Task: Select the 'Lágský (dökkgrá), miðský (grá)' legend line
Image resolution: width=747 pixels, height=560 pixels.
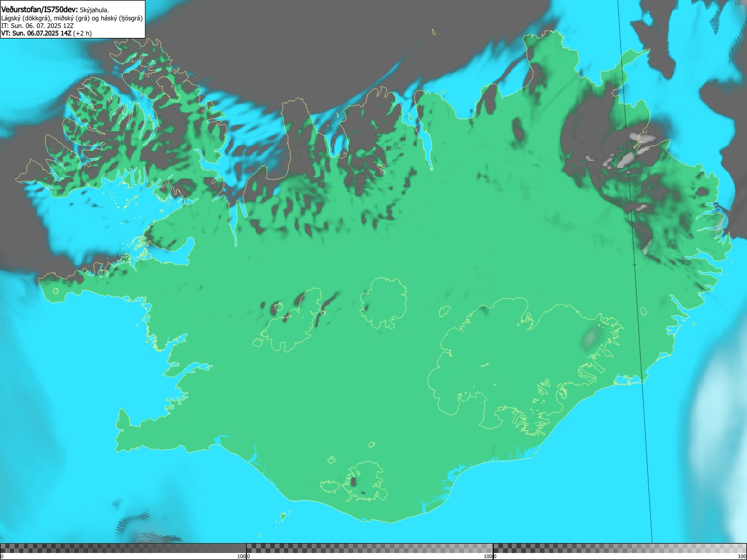Action: click(x=72, y=18)
